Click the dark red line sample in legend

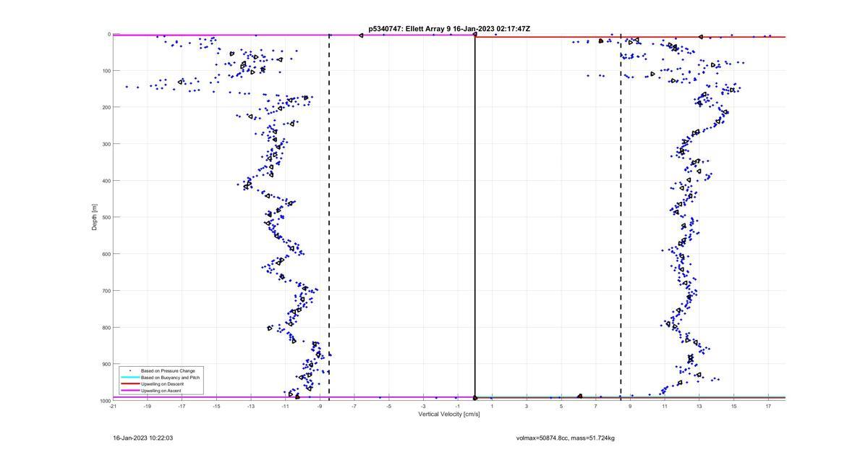coord(130,384)
